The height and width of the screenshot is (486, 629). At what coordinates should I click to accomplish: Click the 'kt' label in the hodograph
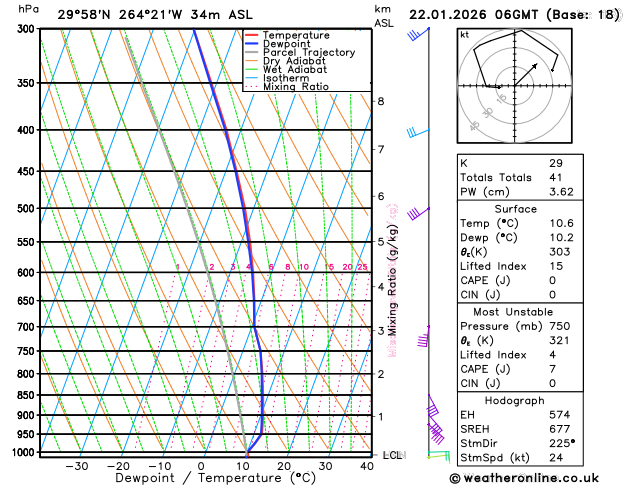(465, 35)
